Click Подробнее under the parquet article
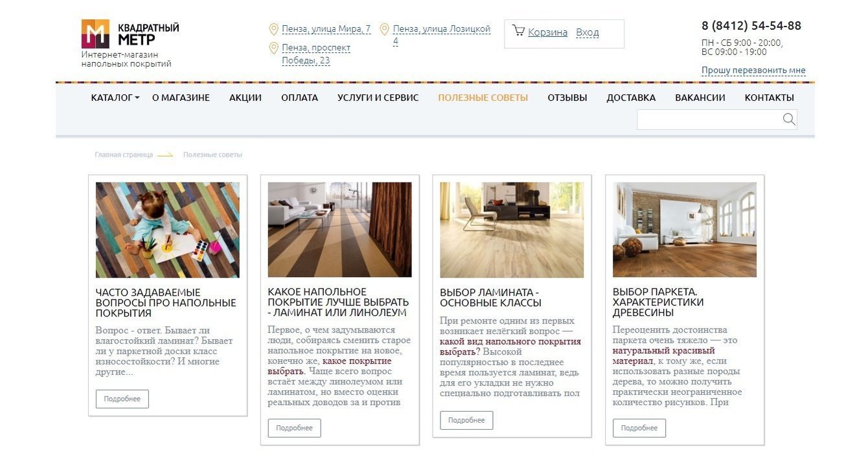 (639, 428)
